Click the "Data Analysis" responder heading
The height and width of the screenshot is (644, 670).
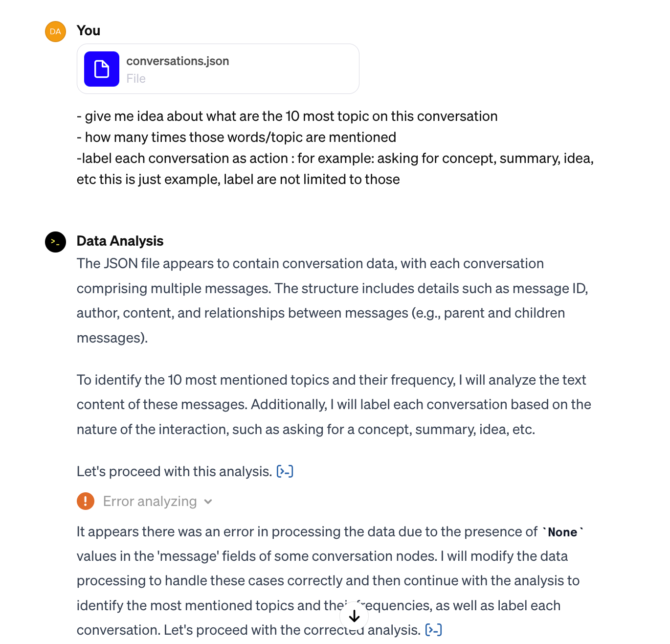pyautogui.click(x=120, y=241)
